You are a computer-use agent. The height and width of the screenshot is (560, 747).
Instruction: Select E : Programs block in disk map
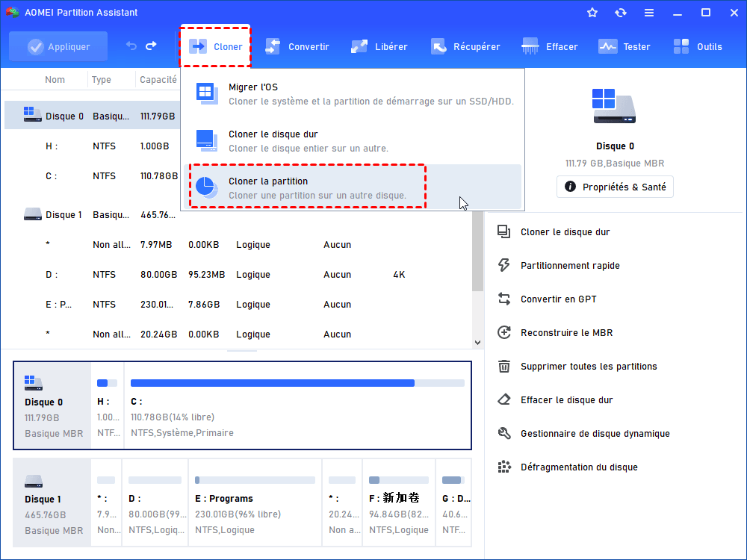(255, 503)
